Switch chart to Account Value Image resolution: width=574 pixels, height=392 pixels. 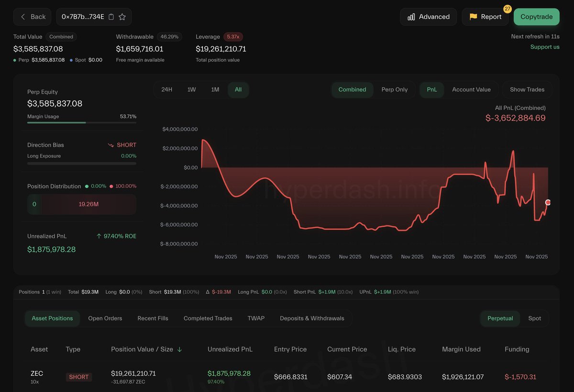coord(471,89)
